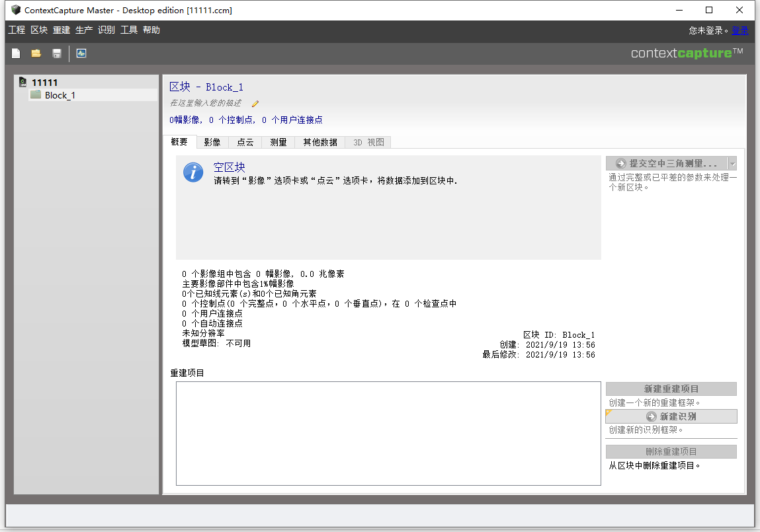760x532 pixels.
Task: Click the ContextCapture app icon in the title bar
Action: (x=16, y=10)
